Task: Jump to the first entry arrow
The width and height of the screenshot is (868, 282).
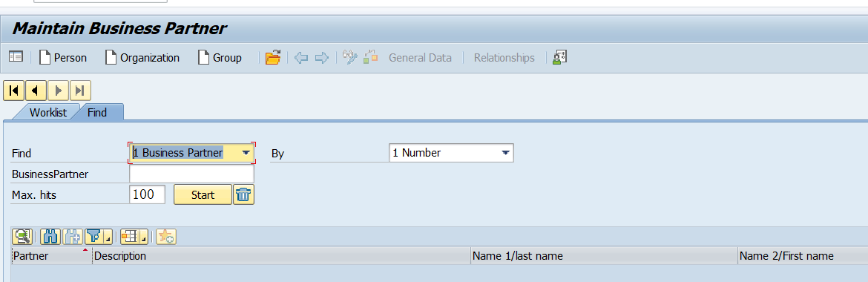Action: pyautogui.click(x=14, y=91)
